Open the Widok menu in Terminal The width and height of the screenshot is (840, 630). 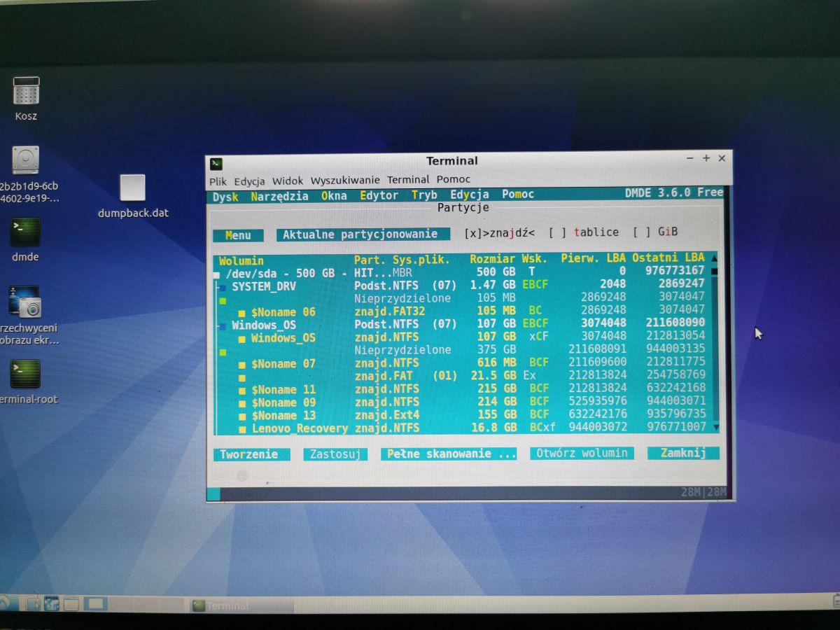[288, 180]
